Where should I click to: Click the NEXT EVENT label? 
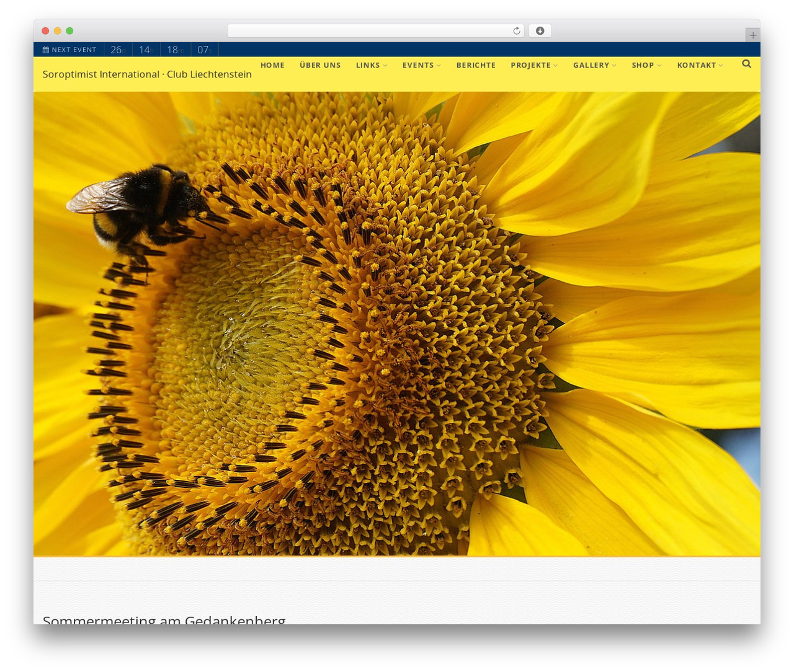(x=74, y=50)
